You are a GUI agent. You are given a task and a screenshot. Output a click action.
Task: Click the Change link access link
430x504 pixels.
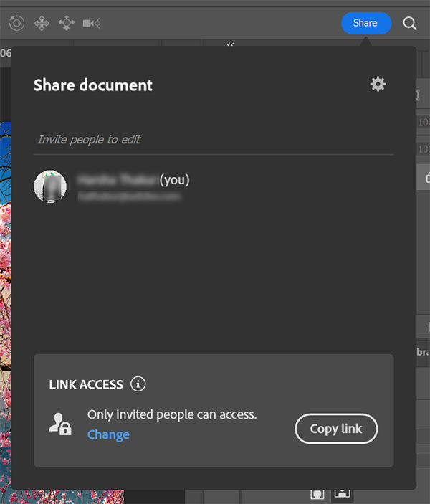[x=108, y=434]
